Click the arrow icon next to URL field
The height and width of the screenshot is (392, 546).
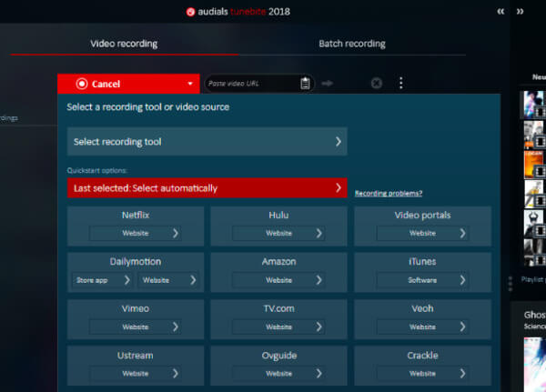(327, 83)
